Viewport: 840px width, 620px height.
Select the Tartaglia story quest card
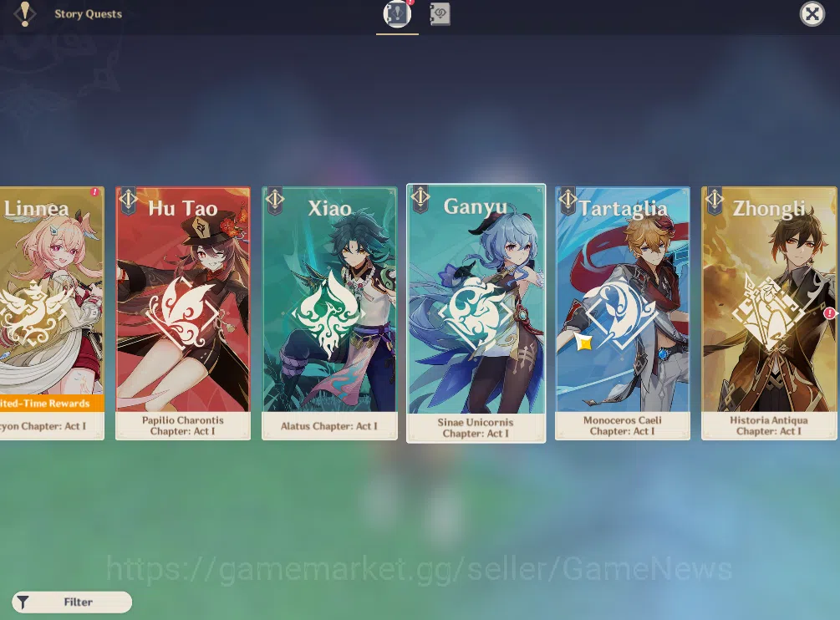623,313
